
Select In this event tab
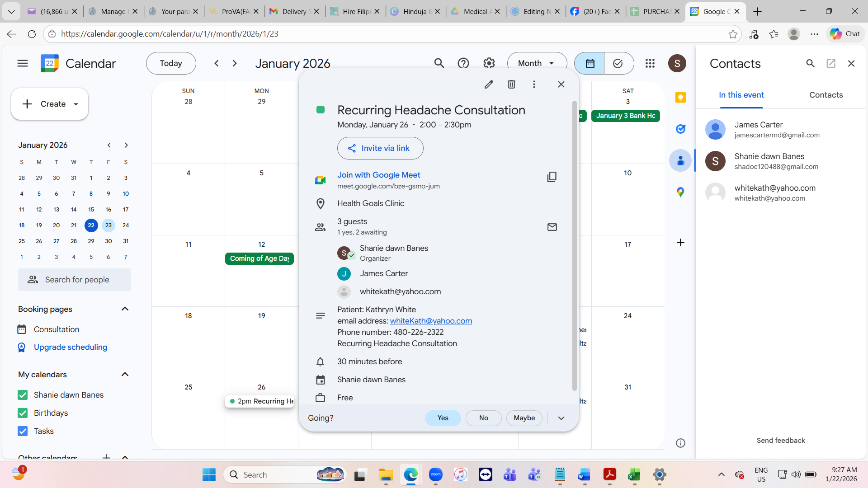point(741,95)
